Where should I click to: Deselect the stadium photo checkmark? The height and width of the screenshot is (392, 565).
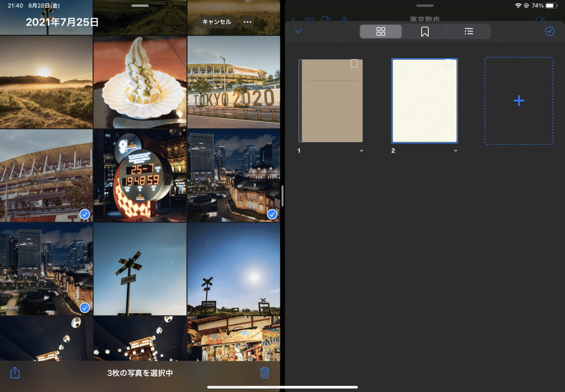point(85,214)
